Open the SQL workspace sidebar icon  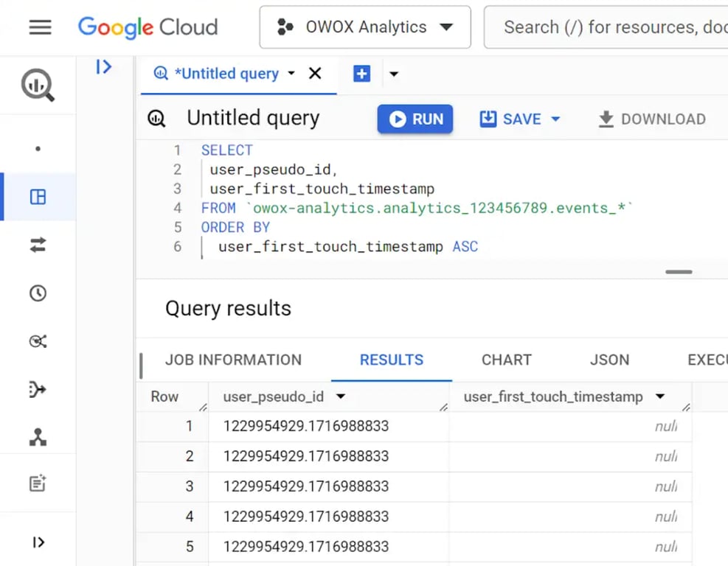point(38,197)
